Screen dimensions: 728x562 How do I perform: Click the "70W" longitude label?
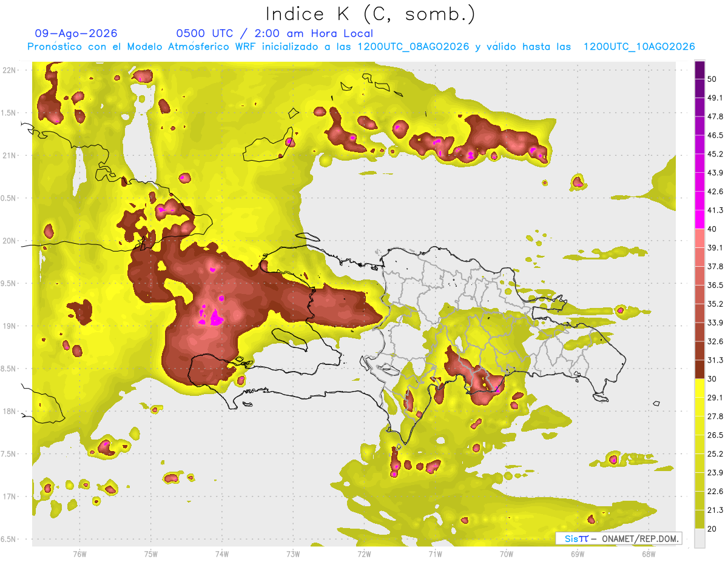click(507, 554)
